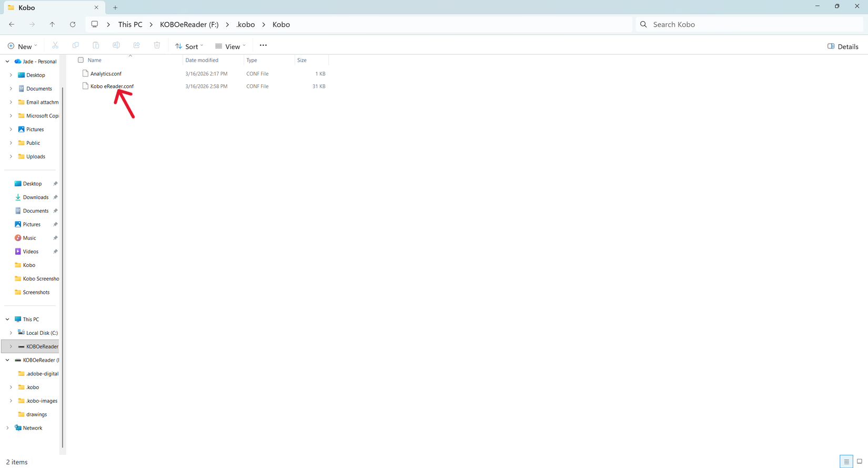Click KOBOeReader (F:) in the breadcrumb
Image resolution: width=868 pixels, height=468 pixels.
(x=189, y=25)
